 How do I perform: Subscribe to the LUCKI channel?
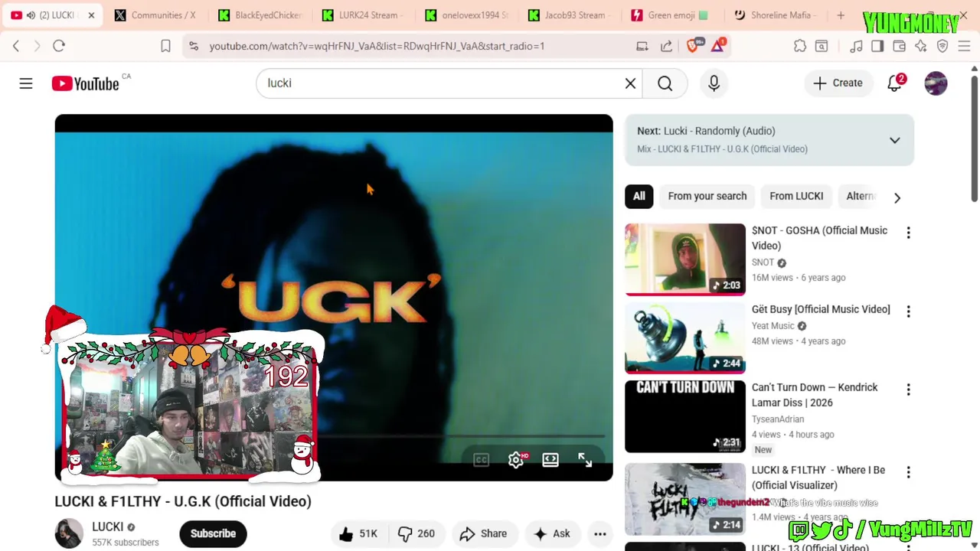click(213, 533)
